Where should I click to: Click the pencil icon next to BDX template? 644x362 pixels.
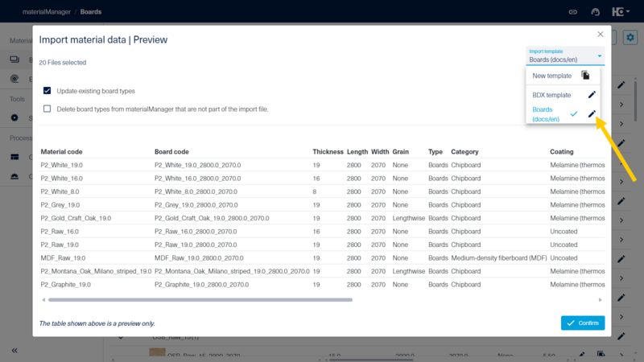(x=592, y=95)
